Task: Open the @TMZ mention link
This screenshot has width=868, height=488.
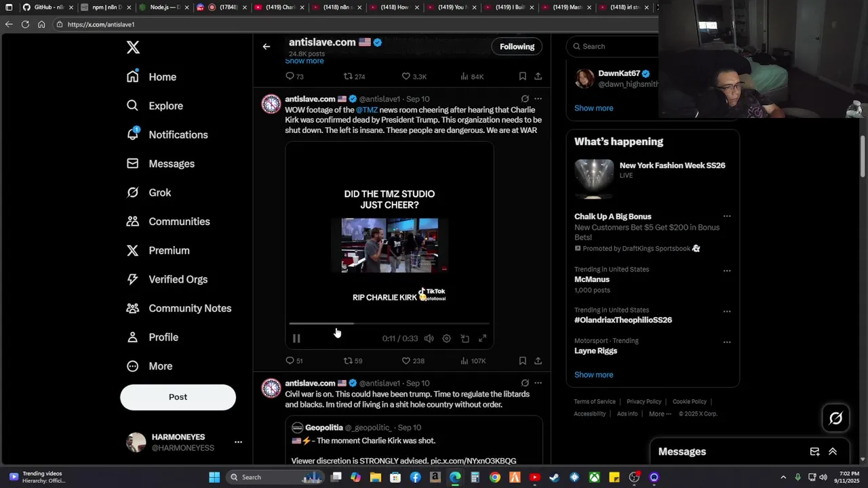Action: coord(367,110)
